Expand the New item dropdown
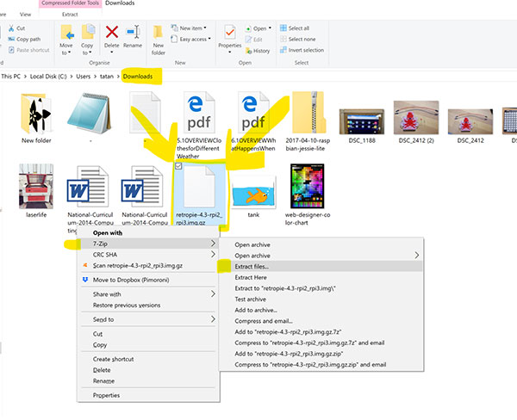 pyautogui.click(x=193, y=28)
